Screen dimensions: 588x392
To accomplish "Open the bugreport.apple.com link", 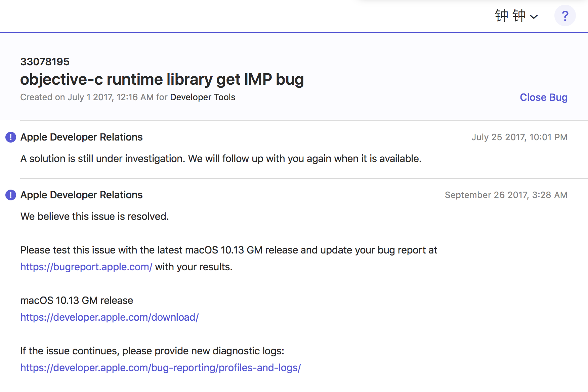I will click(x=86, y=267).
